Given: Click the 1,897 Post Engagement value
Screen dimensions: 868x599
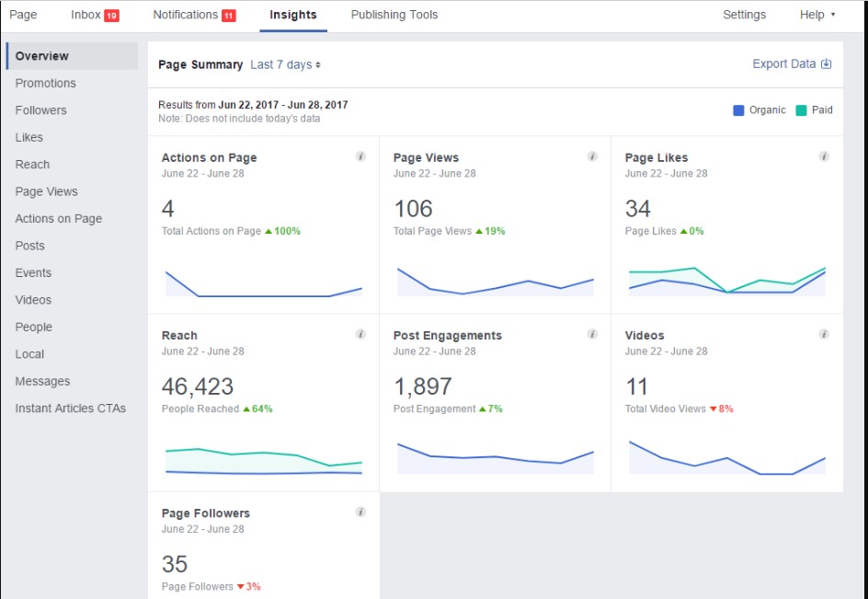Looking at the screenshot, I should pos(422,386).
